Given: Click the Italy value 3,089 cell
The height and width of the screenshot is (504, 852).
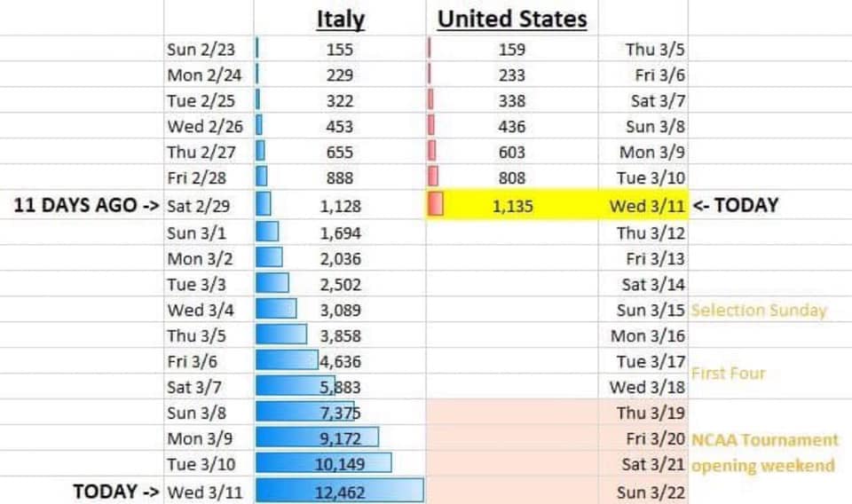Looking at the screenshot, I should pos(340,310).
